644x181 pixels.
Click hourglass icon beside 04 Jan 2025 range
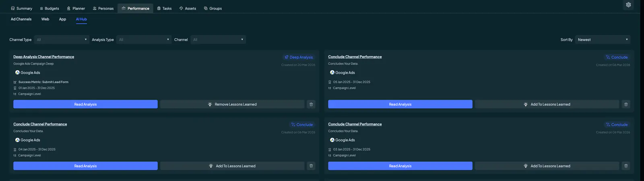tap(15, 150)
